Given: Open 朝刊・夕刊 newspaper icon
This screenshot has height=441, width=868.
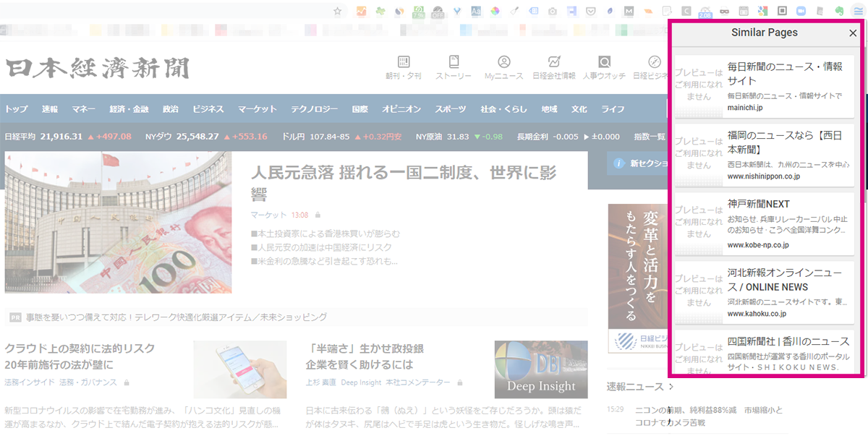Looking at the screenshot, I should pyautogui.click(x=403, y=67).
